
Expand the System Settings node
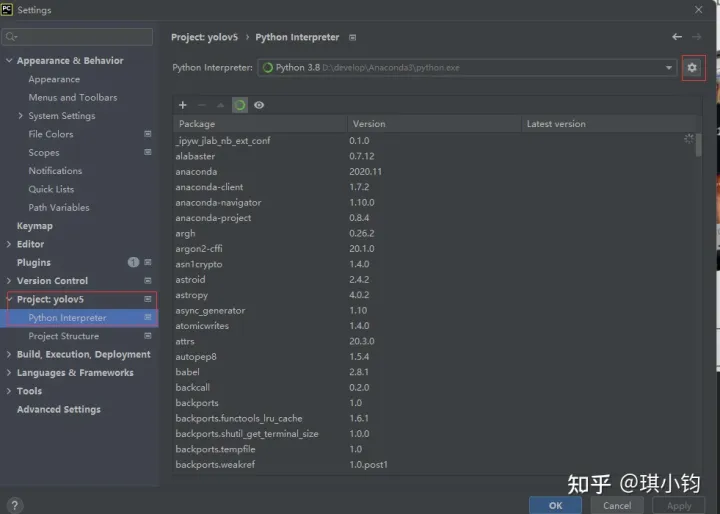click(20, 116)
